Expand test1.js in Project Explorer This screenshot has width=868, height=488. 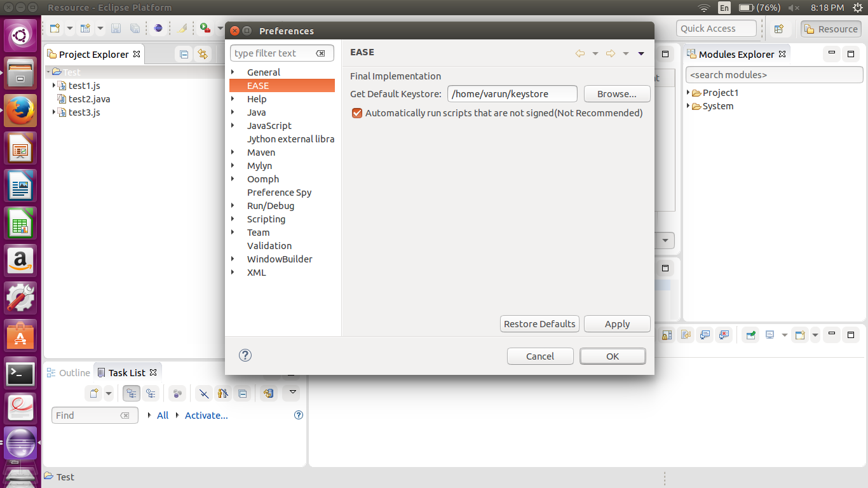click(55, 86)
